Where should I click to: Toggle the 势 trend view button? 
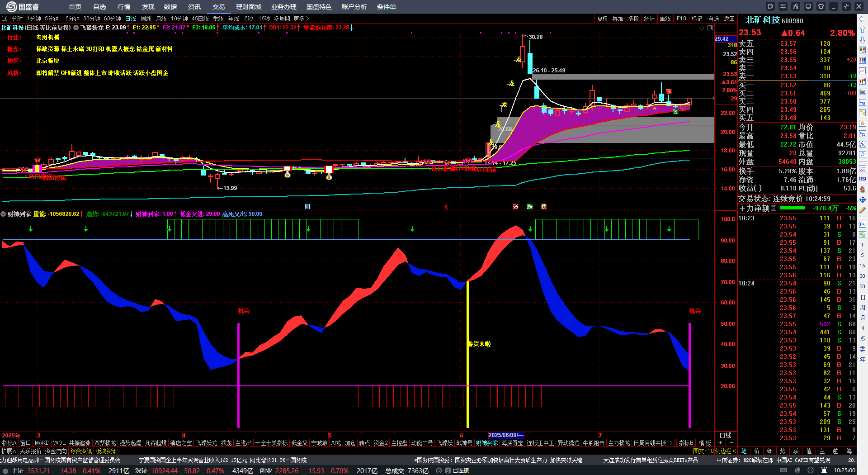783,451
